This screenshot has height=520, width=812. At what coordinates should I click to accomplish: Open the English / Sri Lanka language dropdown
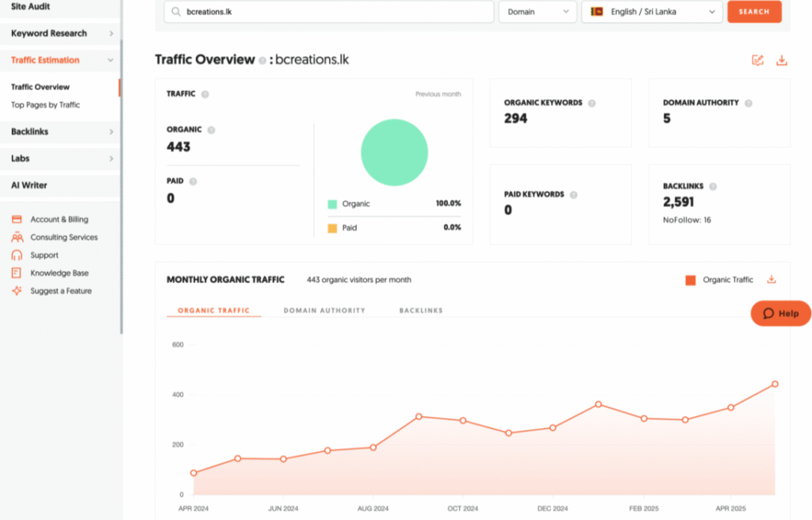651,12
